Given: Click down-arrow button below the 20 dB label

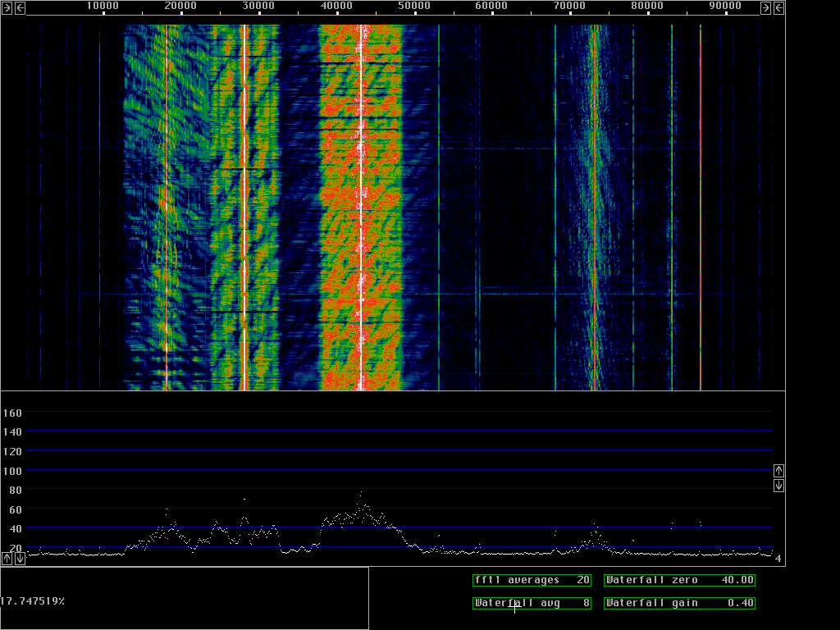Looking at the screenshot, I should point(20,558).
